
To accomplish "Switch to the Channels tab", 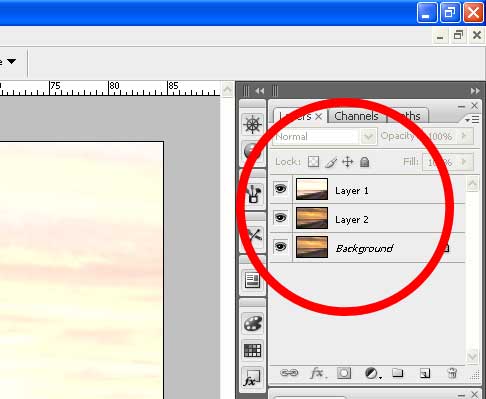I will pyautogui.click(x=356, y=116).
